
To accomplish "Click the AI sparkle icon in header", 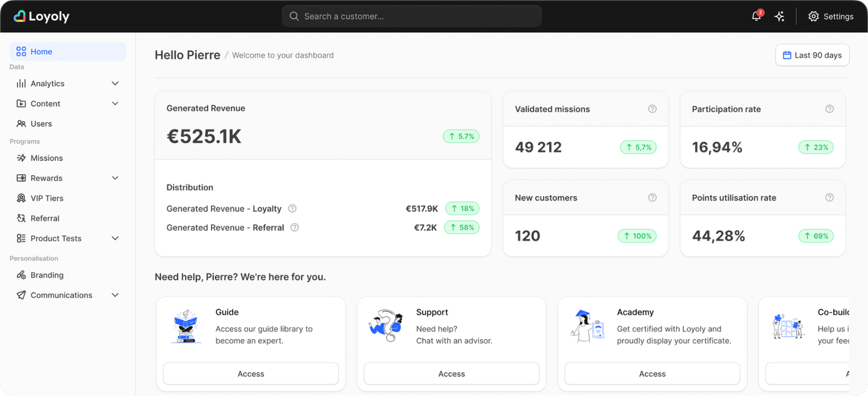I will click(779, 17).
